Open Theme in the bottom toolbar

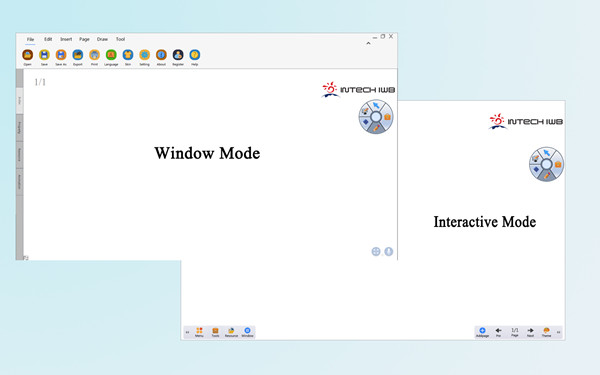coord(546,332)
